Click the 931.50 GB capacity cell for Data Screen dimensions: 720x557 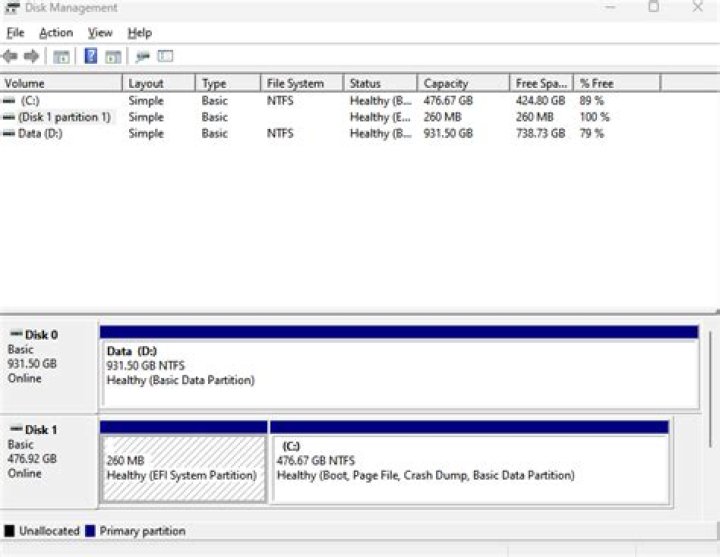pos(448,134)
